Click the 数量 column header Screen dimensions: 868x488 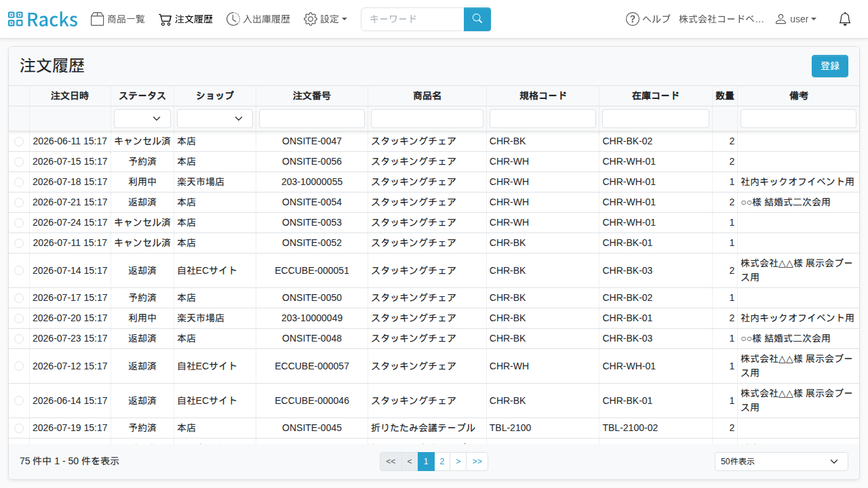tap(725, 96)
